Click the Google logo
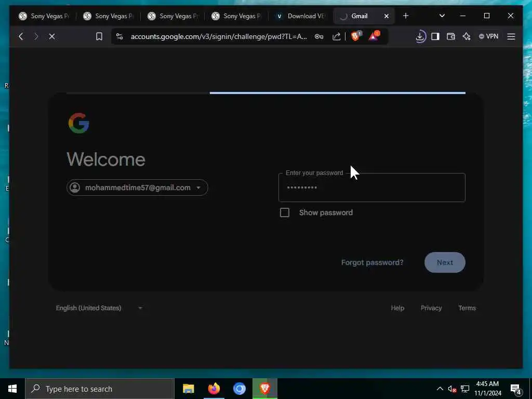 pyautogui.click(x=79, y=123)
